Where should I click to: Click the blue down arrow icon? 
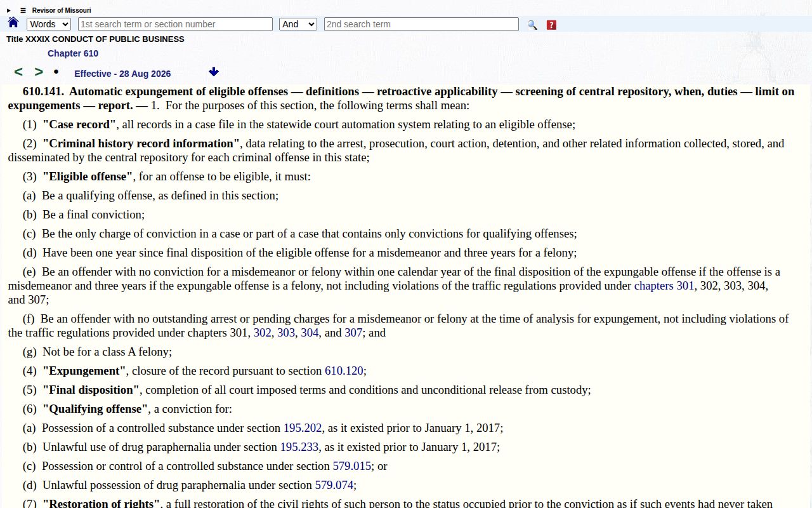[x=214, y=72]
